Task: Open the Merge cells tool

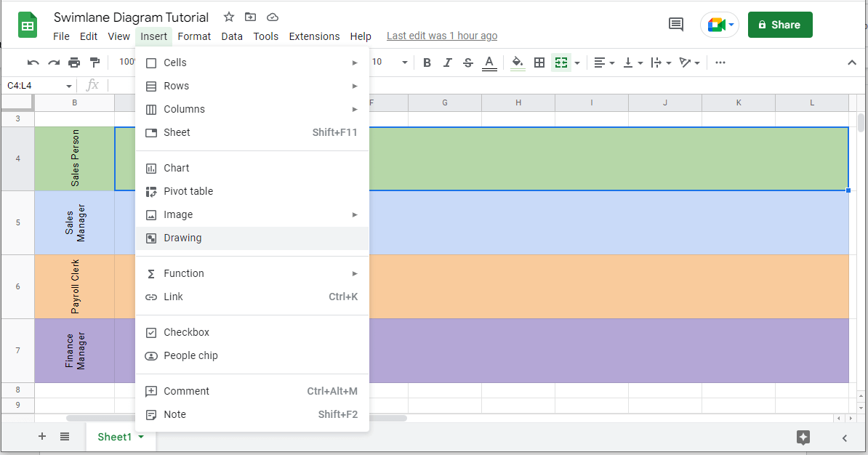Action: 560,63
